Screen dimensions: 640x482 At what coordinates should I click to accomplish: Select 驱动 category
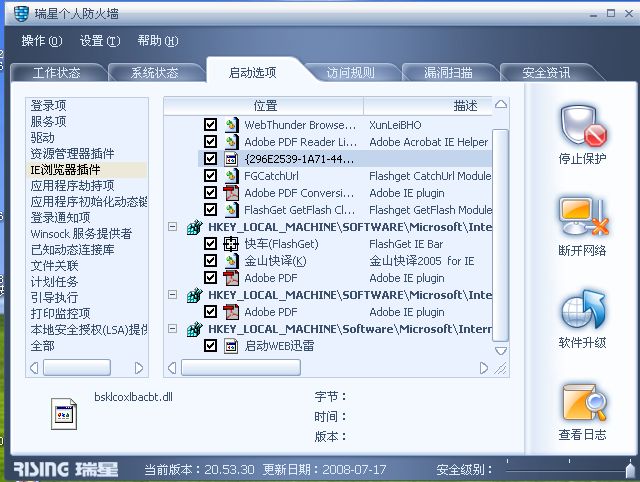(42, 138)
